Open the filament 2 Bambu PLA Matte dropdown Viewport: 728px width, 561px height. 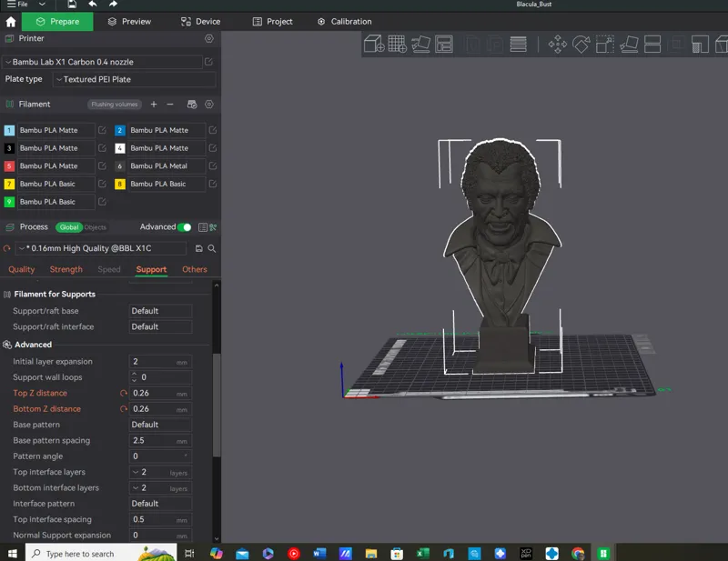166,130
